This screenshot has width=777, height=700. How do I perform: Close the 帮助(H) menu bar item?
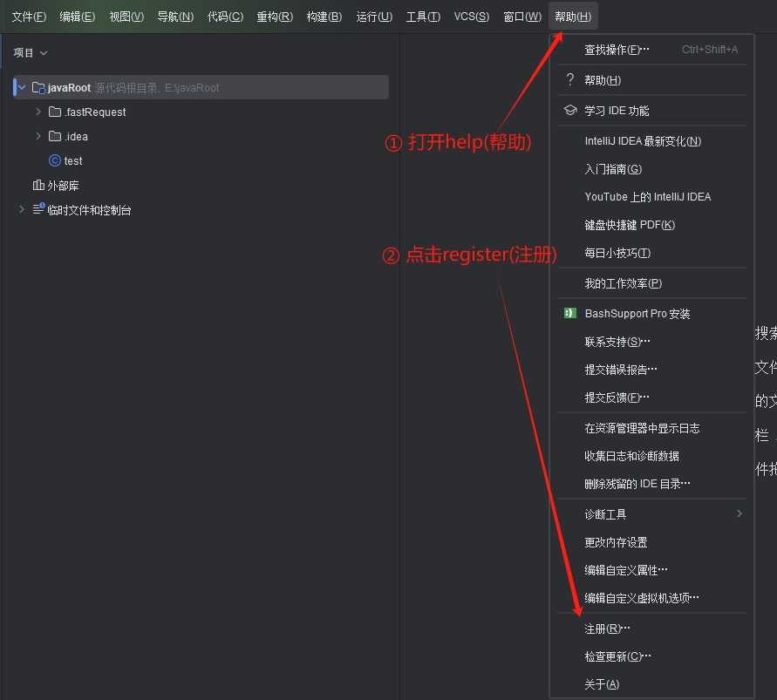(573, 17)
